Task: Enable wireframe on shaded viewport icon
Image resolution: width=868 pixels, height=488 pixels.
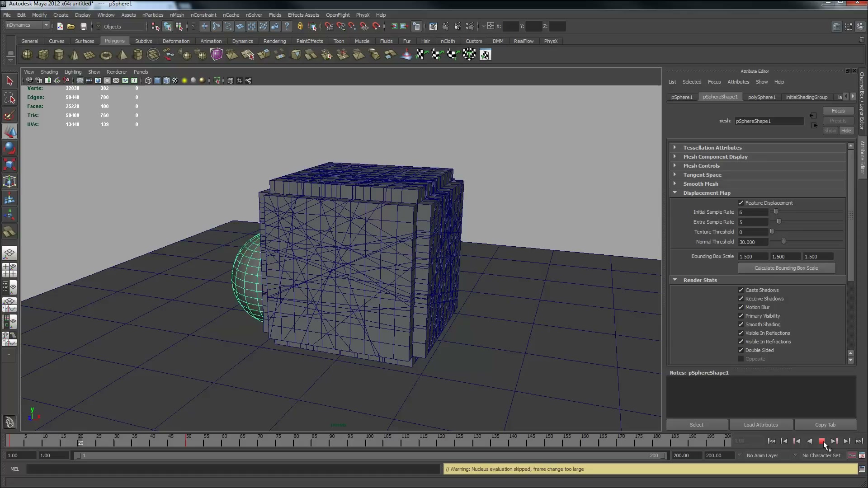Action: (x=166, y=80)
